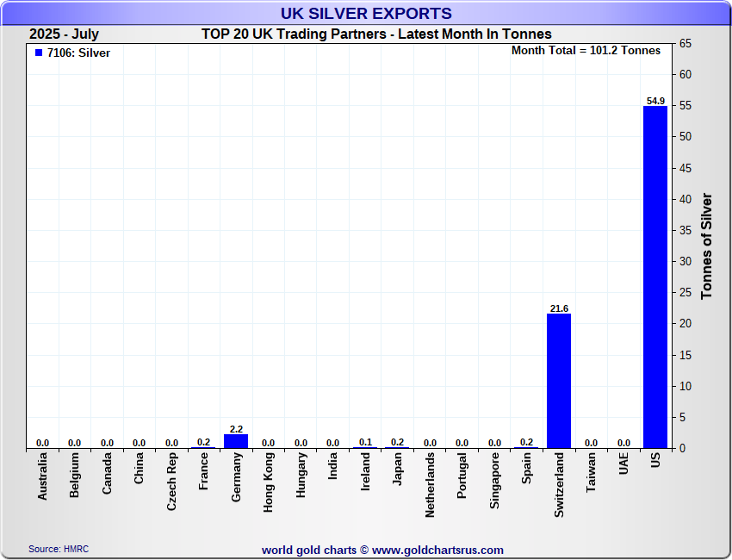Click the Hungary axis label

(x=301, y=475)
